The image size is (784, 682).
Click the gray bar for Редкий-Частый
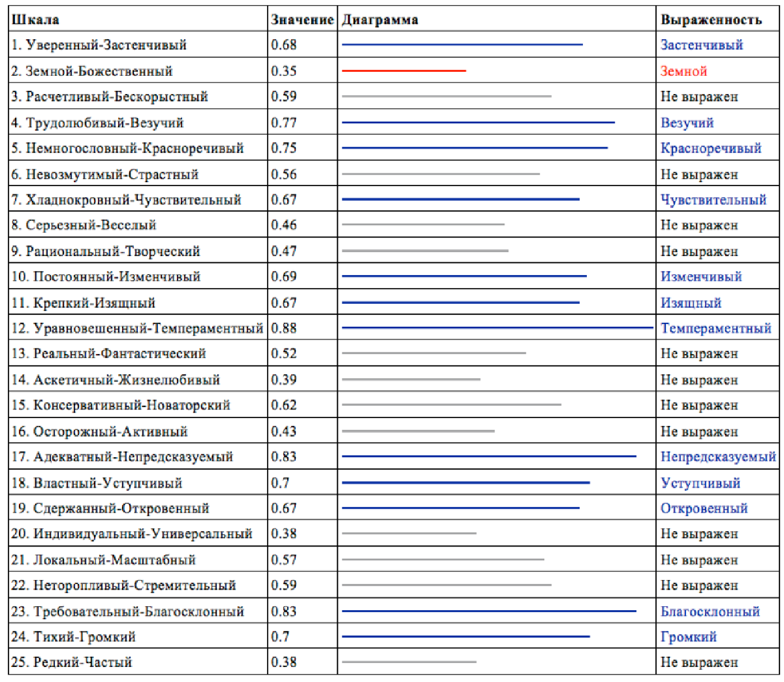pyautogui.click(x=409, y=662)
